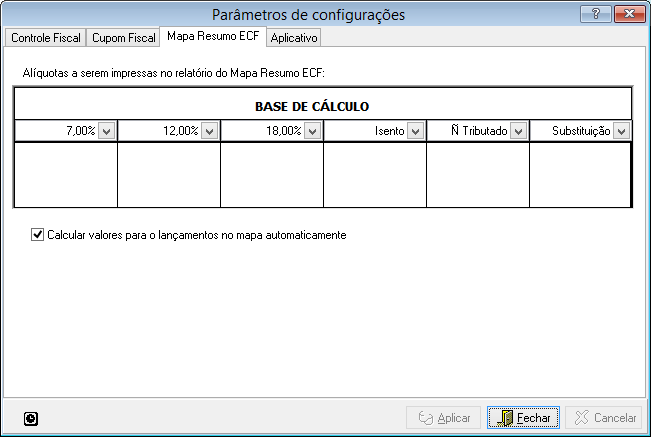This screenshot has width=651, height=437.
Task: Expand the 12,00% aliquot dropdown
Action: point(209,131)
